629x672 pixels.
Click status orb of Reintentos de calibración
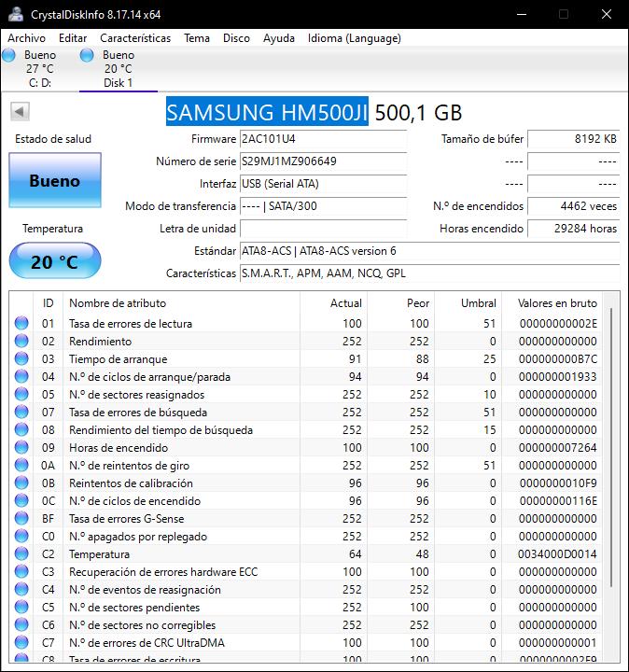coord(21,483)
